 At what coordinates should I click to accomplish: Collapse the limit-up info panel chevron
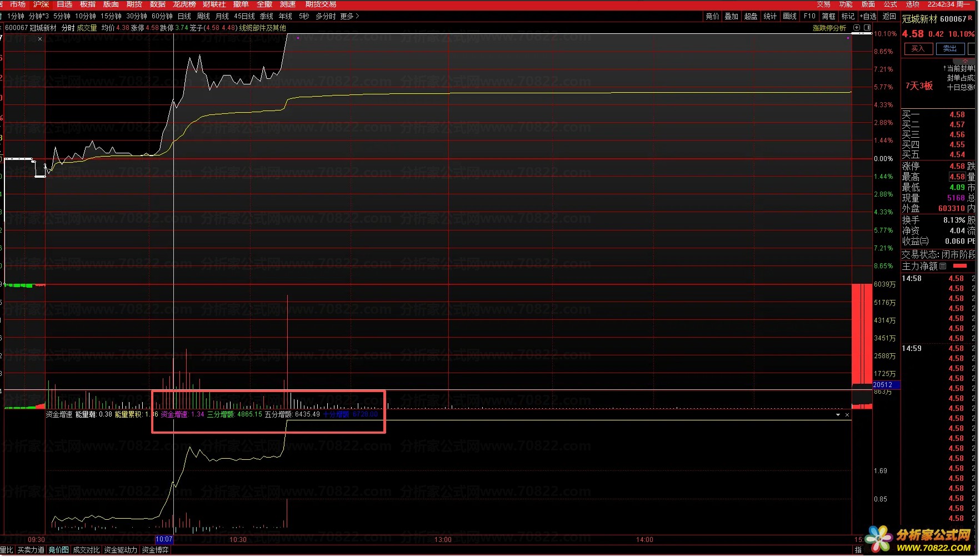[x=966, y=61]
